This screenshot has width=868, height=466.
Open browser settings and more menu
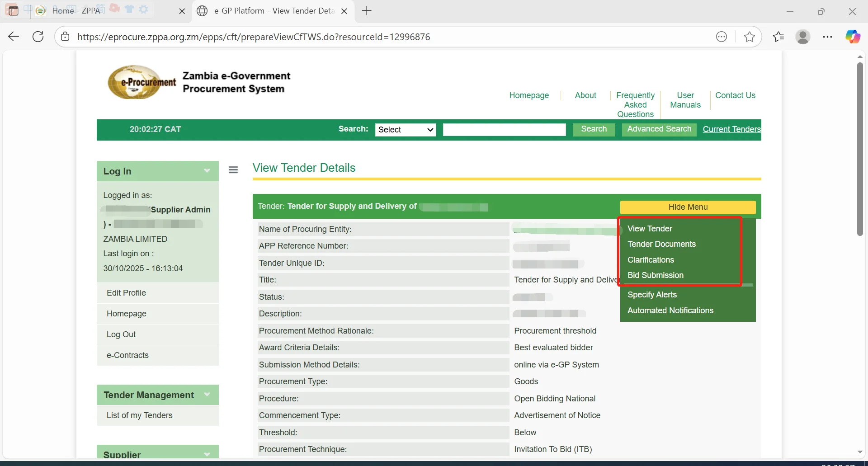click(828, 37)
